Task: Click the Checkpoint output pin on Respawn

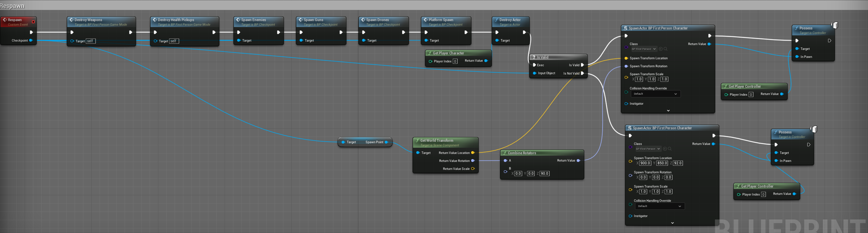Action: (31, 41)
